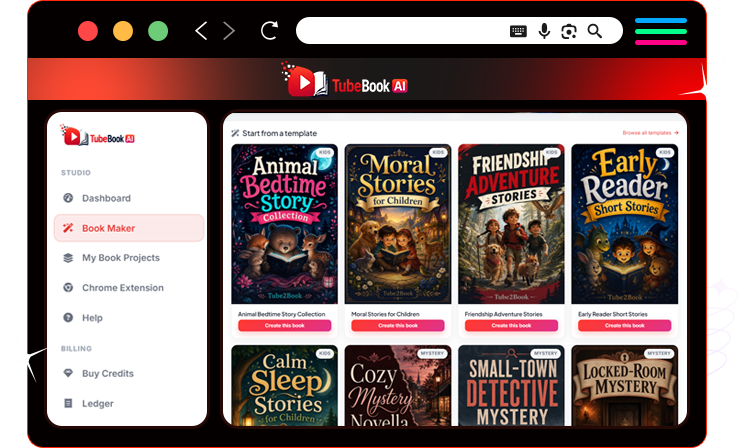Click the browser back arrow
The image size is (741, 448).
click(x=201, y=31)
